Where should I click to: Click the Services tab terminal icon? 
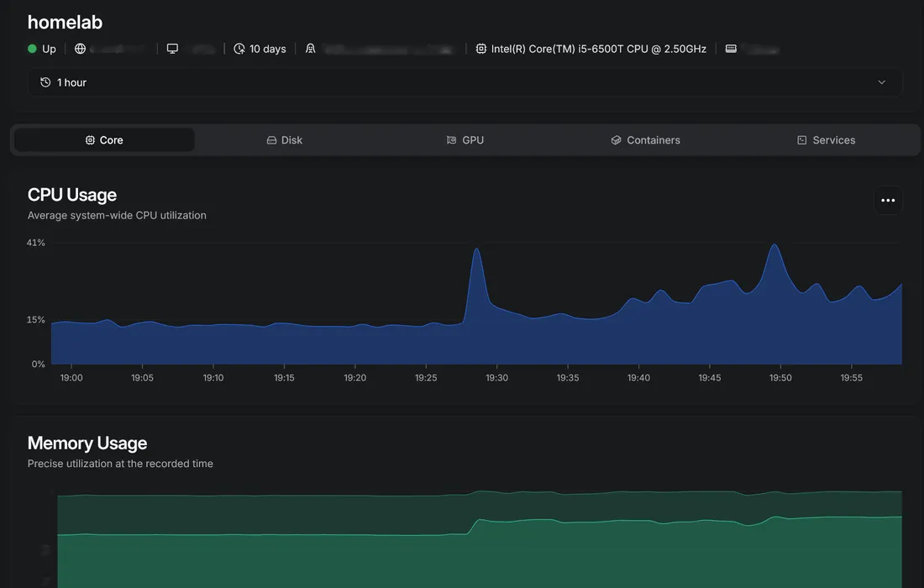802,140
